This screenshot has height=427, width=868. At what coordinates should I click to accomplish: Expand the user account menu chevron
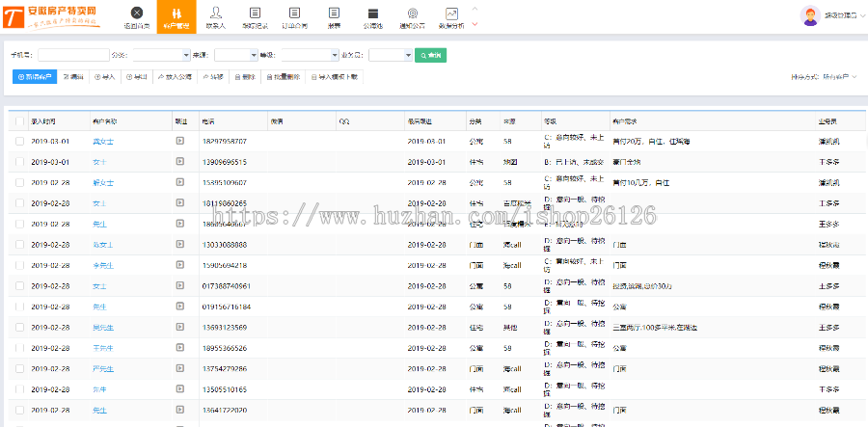862,15
